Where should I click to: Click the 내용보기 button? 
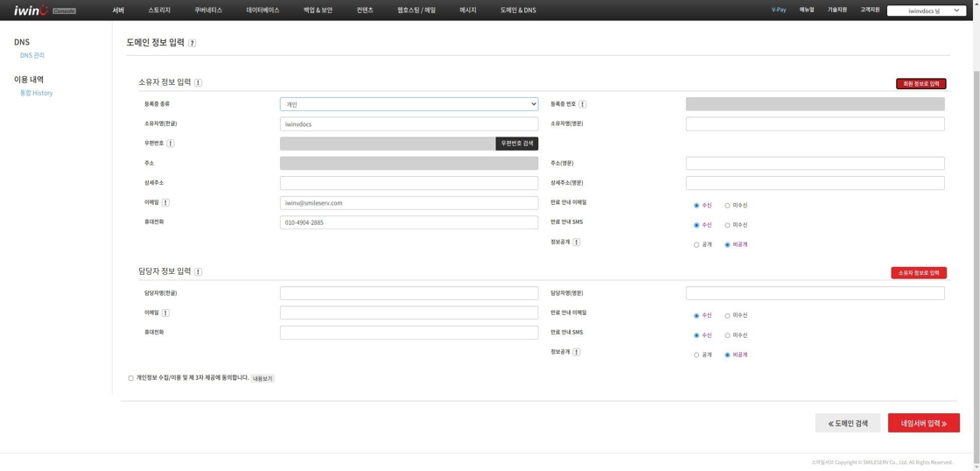coord(263,378)
